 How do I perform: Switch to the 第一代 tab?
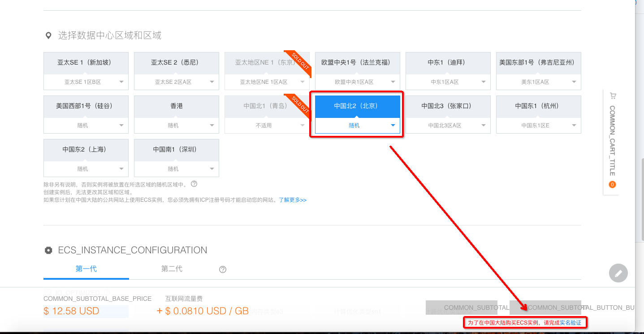[86, 269]
